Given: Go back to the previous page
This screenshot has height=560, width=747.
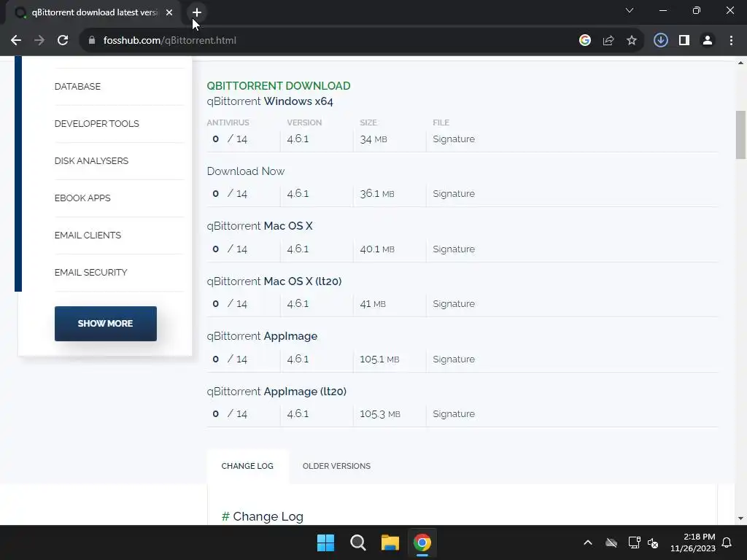Looking at the screenshot, I should [16, 41].
